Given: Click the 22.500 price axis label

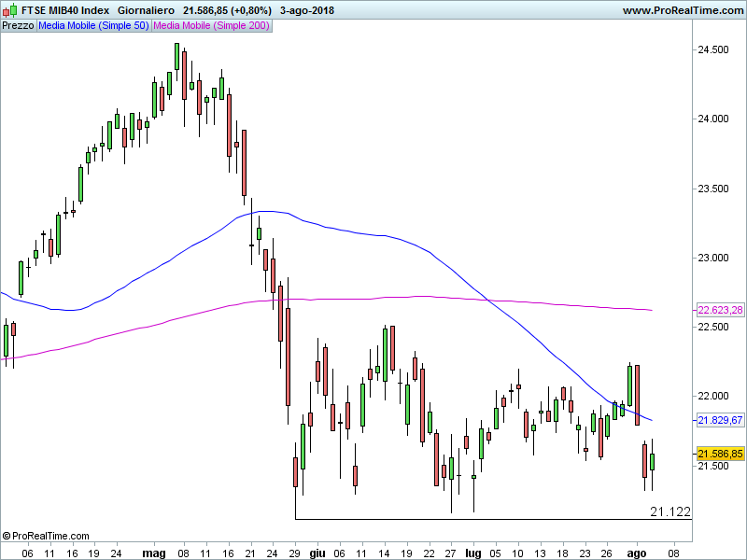Looking at the screenshot, I should pyautogui.click(x=712, y=327).
